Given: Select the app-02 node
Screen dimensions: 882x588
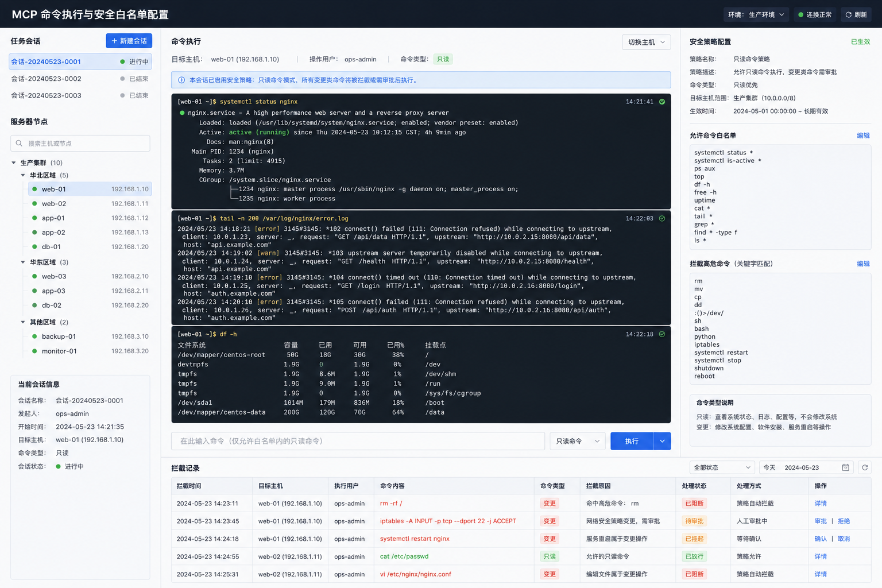Looking at the screenshot, I should pyautogui.click(x=90, y=233).
